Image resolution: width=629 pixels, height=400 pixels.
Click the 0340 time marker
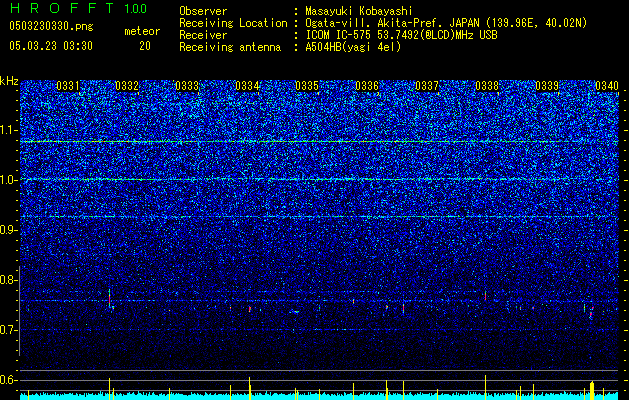click(607, 86)
